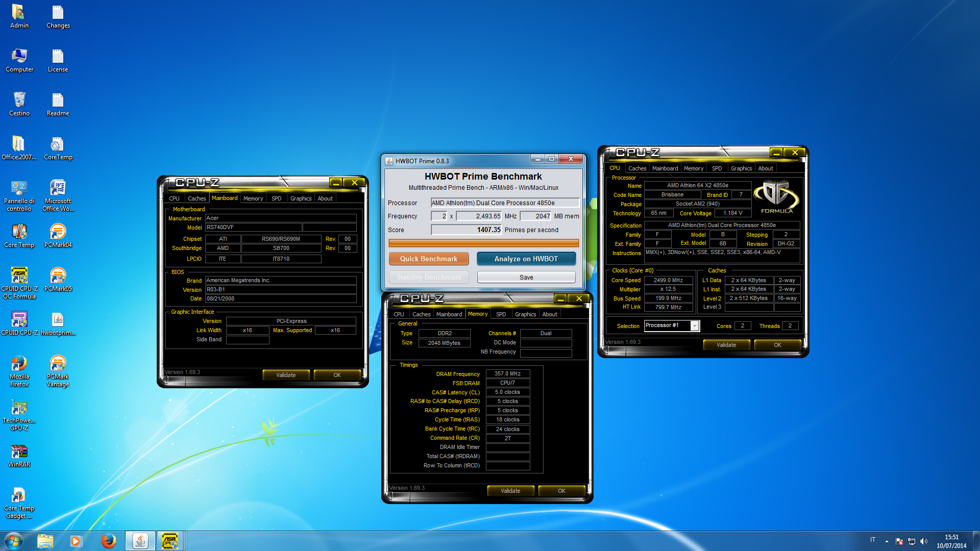Click the OC Formula logo in CPU-Z

[x=776, y=196]
